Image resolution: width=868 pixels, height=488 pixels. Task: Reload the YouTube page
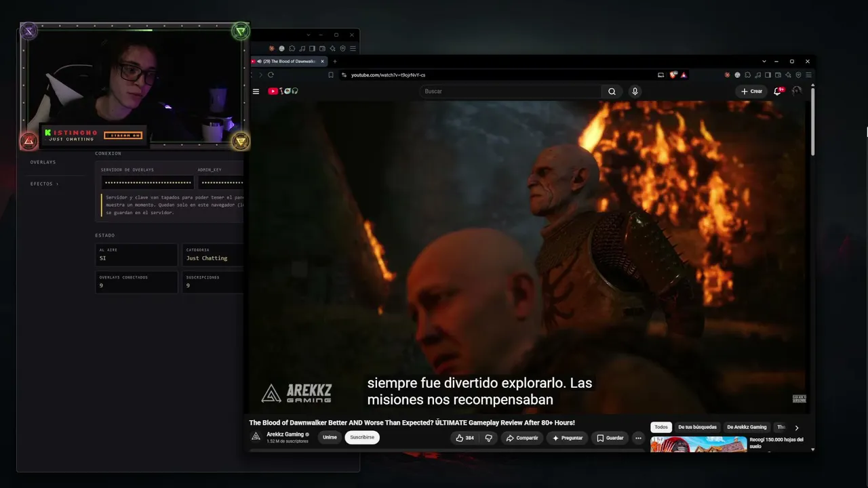(271, 75)
